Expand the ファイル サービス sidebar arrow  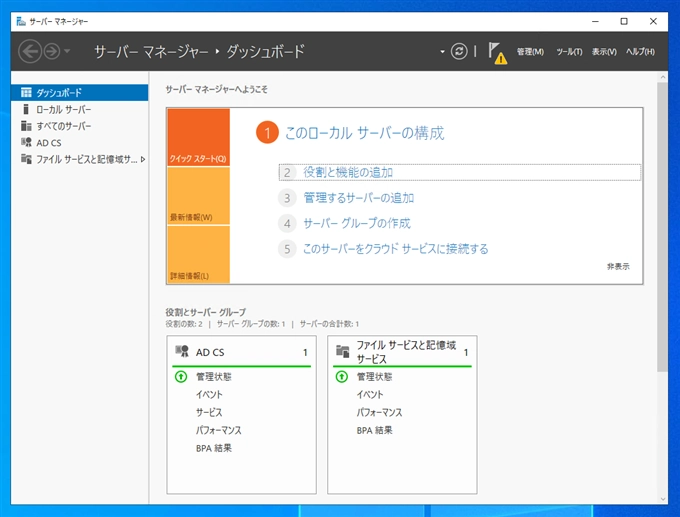point(143,159)
